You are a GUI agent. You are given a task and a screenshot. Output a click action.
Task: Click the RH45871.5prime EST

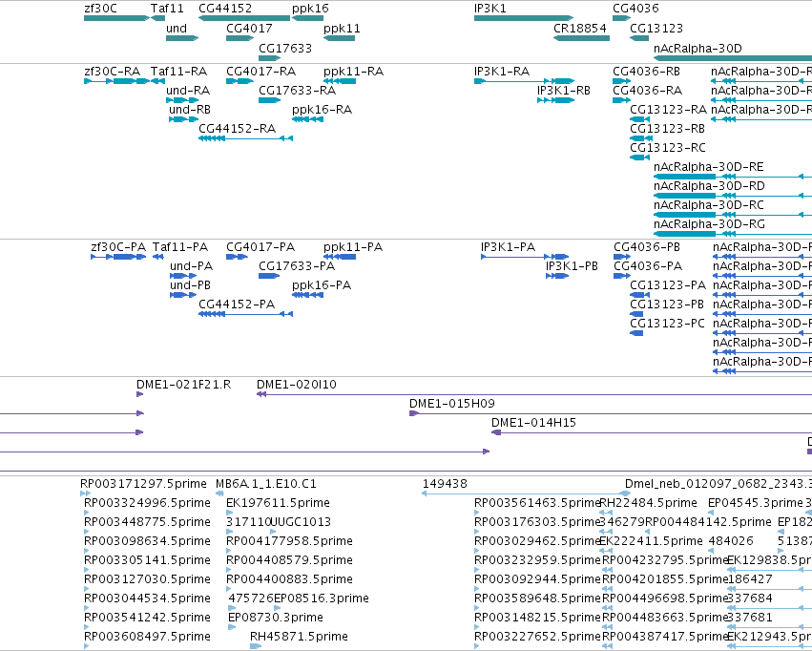256,646
